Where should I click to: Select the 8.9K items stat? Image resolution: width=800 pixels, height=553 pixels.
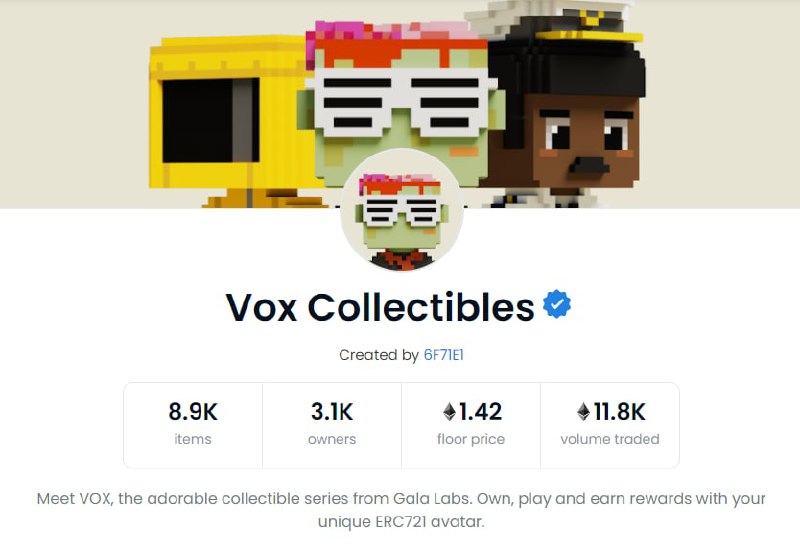[x=193, y=425]
